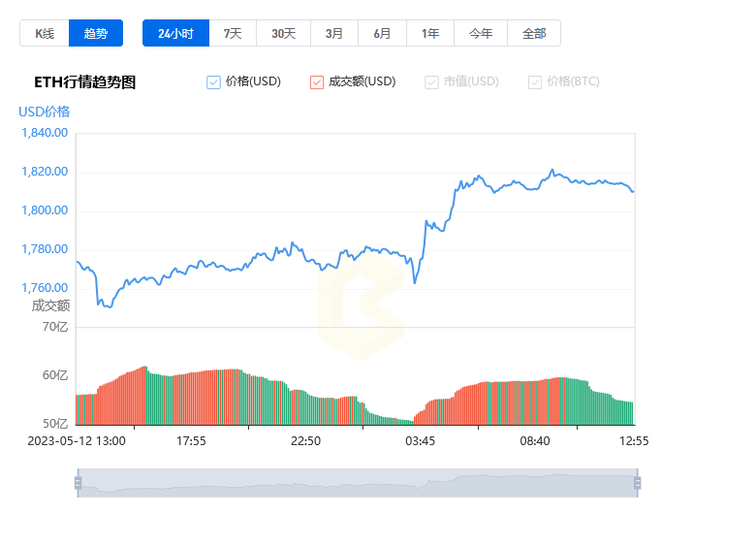This screenshot has height=546, width=756.
Task: Toggle the 成交额(USD) series checkbox
Action: click(x=317, y=82)
